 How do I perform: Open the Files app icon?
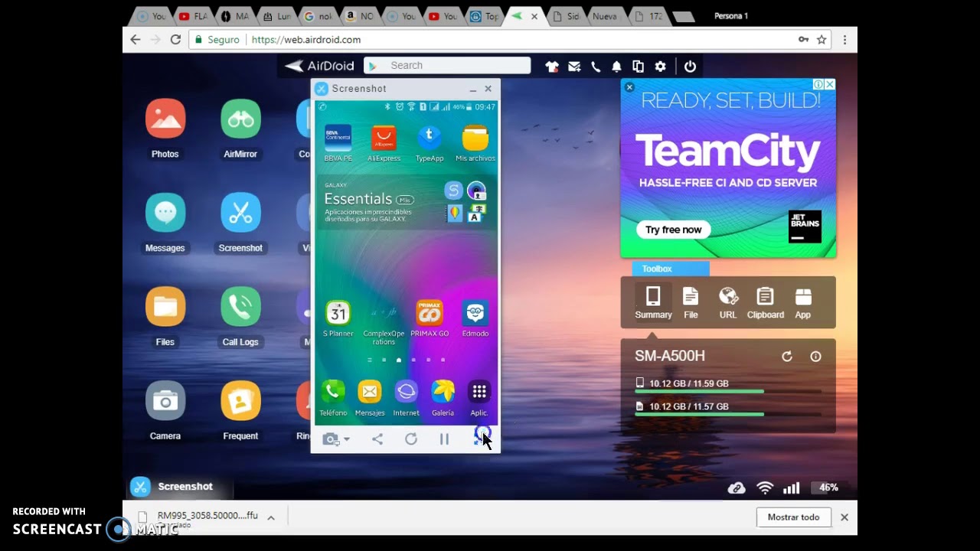coord(165,307)
